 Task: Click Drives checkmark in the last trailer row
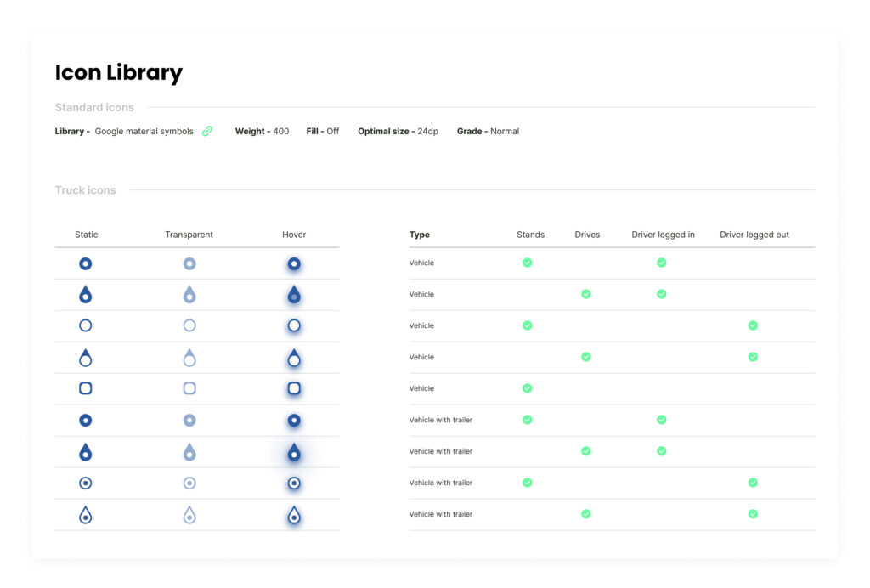586,514
